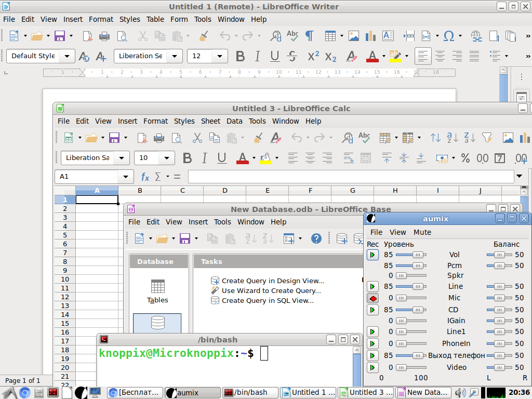Toggle Formatting Marks pilcrow in Writer
The width and height of the screenshot is (532, 399).
point(310,36)
